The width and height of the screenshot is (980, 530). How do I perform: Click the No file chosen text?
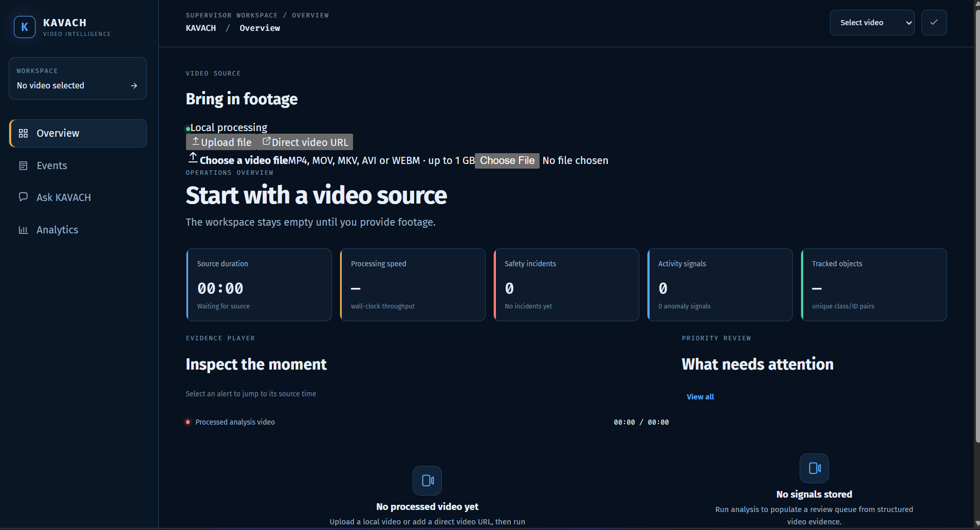575,160
